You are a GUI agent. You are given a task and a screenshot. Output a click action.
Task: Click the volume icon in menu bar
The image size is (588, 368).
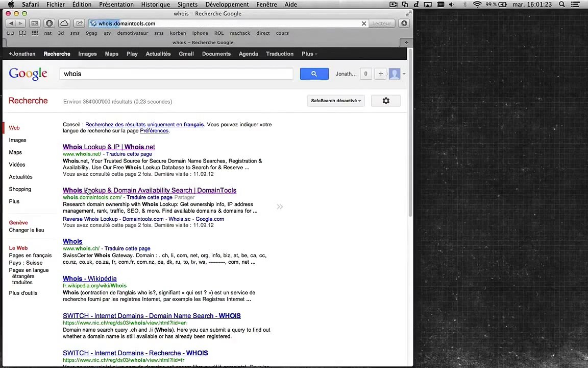click(x=452, y=5)
